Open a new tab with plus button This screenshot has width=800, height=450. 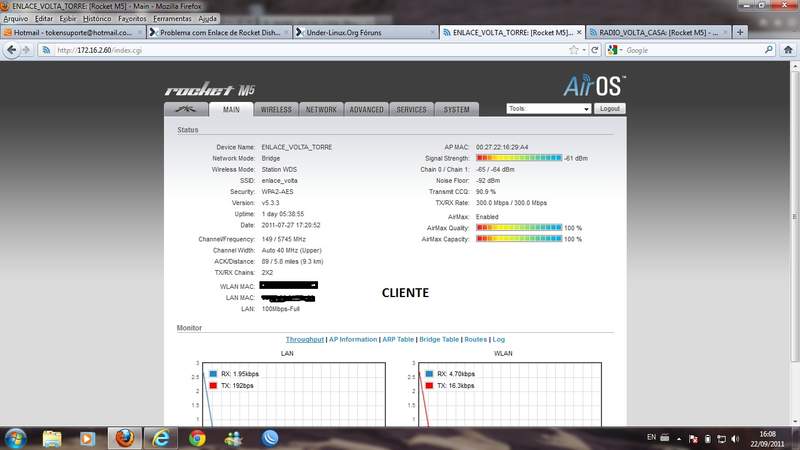click(x=740, y=32)
